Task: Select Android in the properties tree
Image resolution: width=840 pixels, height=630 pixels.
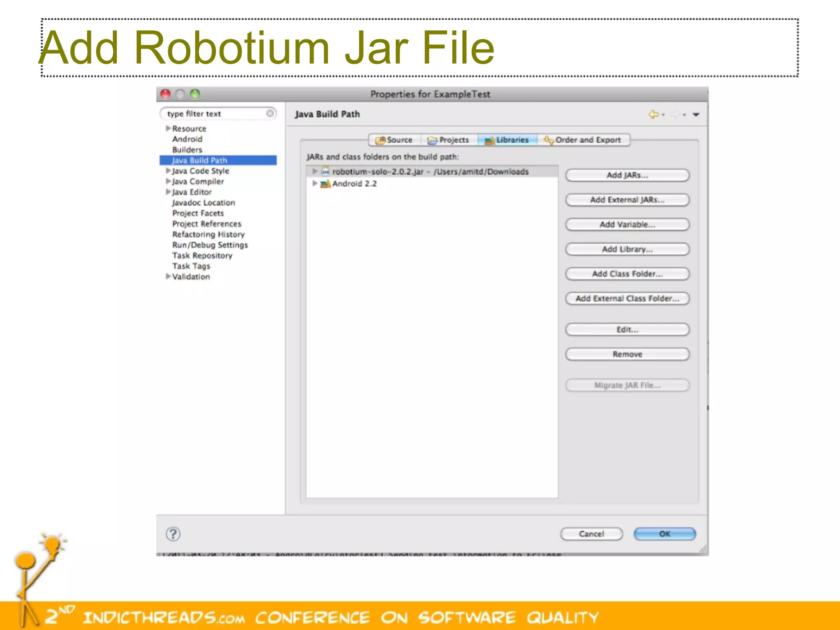Action: pos(187,139)
